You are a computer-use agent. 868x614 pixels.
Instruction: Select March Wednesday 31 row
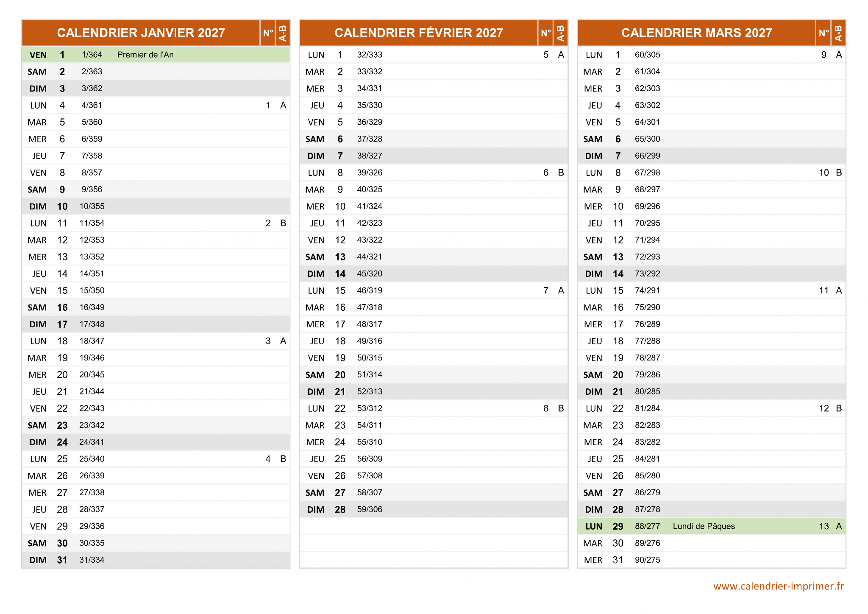pyautogui.click(x=711, y=560)
